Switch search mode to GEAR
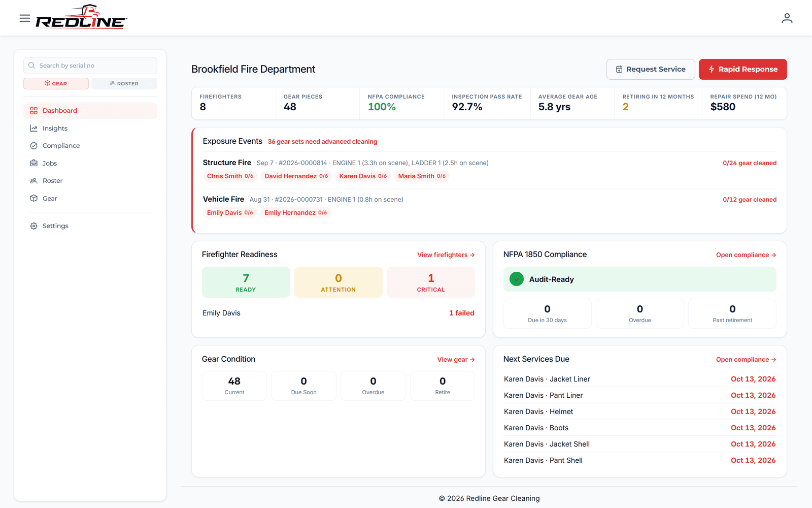Screen dimensions: 812x508 tap(56, 83)
